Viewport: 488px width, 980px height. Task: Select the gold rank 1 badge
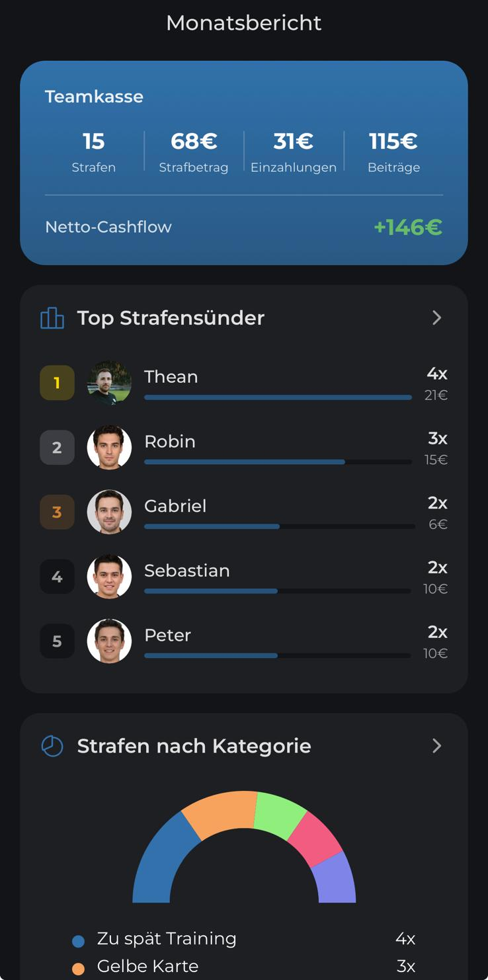(57, 383)
